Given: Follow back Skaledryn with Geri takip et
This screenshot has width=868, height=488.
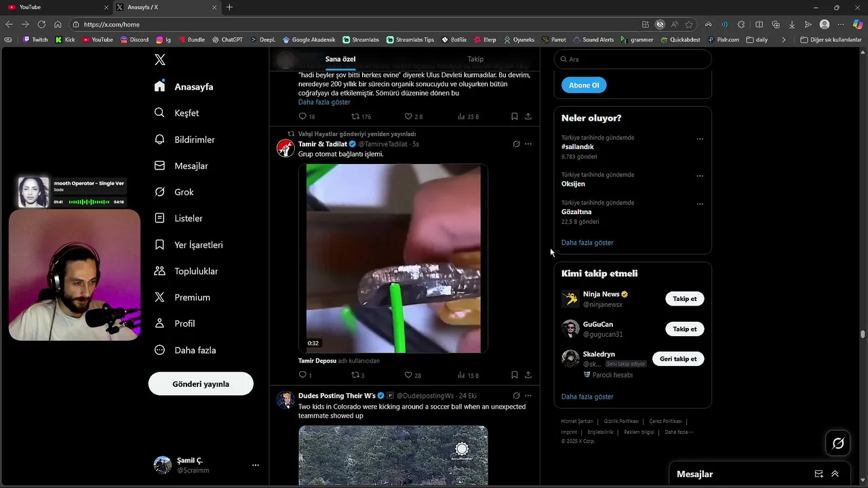Looking at the screenshot, I should coord(678,359).
